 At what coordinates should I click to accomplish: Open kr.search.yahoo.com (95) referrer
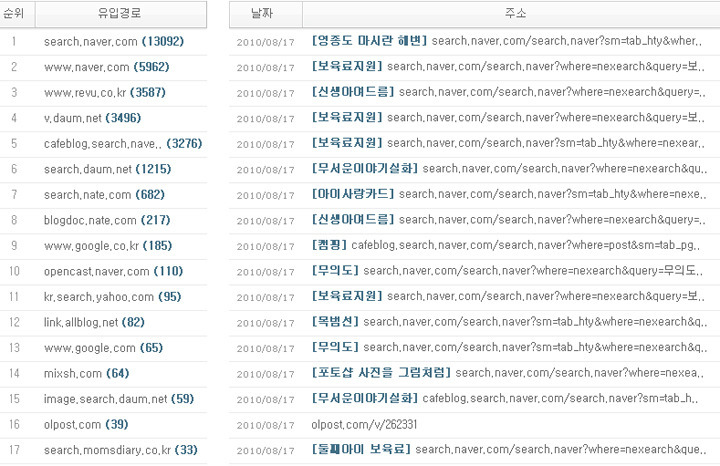[x=112, y=297]
